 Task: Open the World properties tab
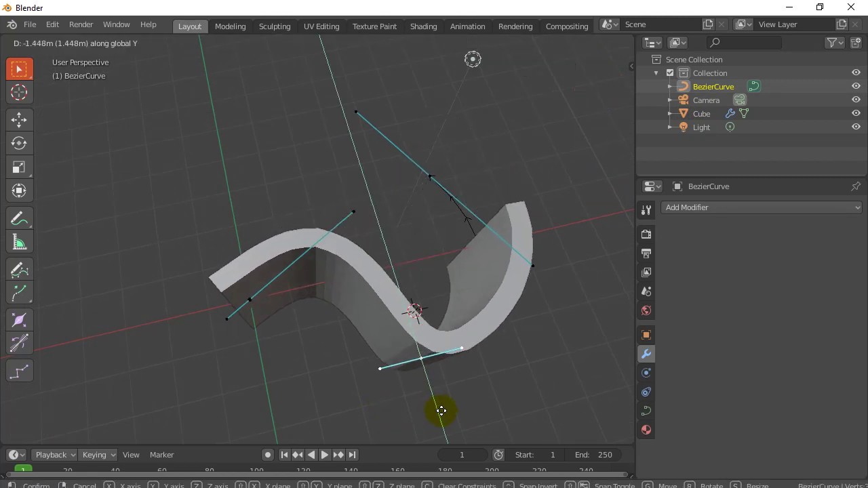pyautogui.click(x=646, y=310)
